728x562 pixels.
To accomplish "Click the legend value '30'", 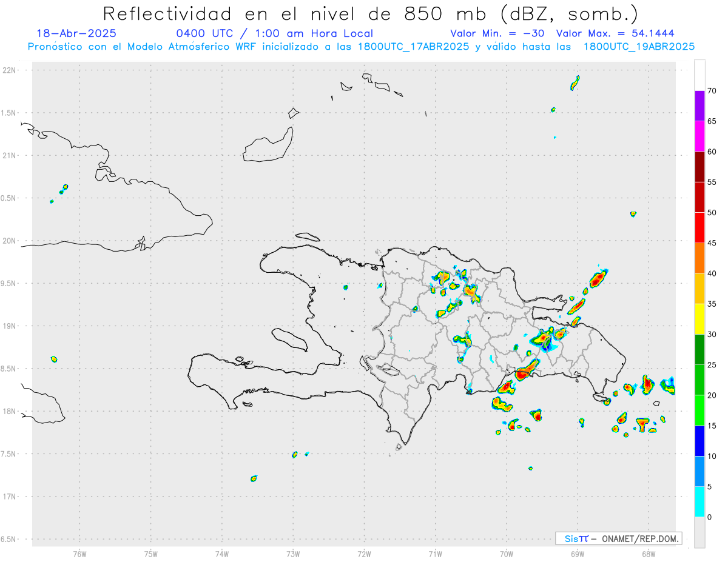I will click(712, 335).
